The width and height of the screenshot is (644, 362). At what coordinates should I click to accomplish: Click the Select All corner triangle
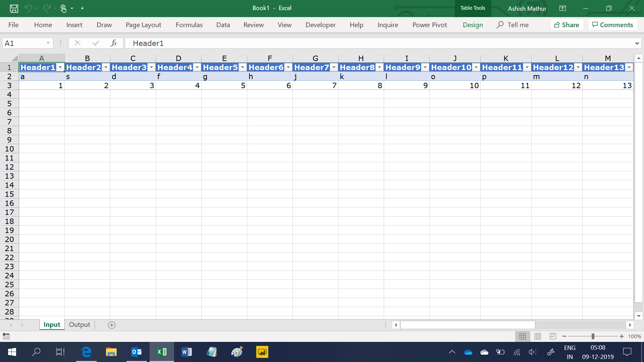14,58
